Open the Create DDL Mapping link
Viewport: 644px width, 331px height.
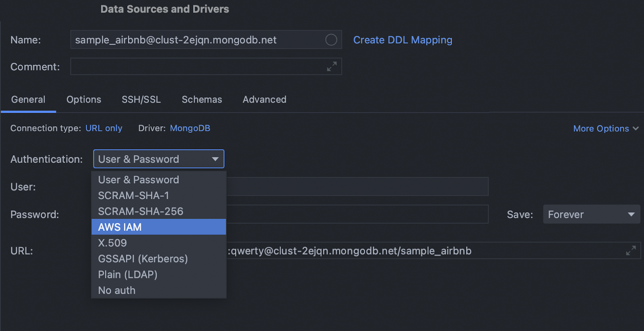click(x=402, y=40)
